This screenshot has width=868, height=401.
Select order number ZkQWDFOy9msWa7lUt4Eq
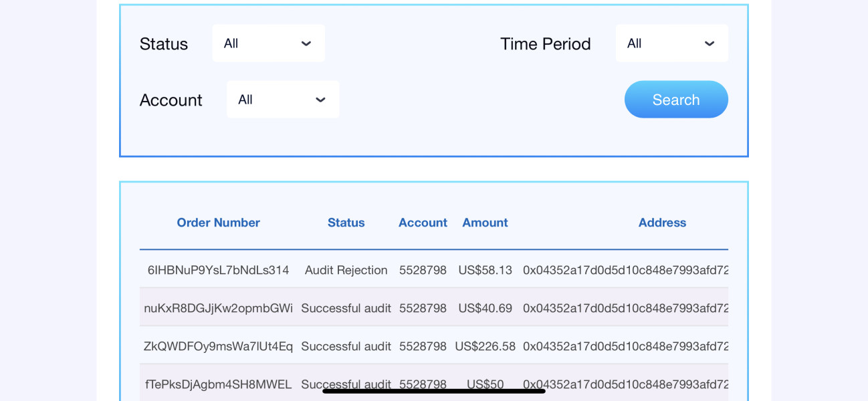218,346
